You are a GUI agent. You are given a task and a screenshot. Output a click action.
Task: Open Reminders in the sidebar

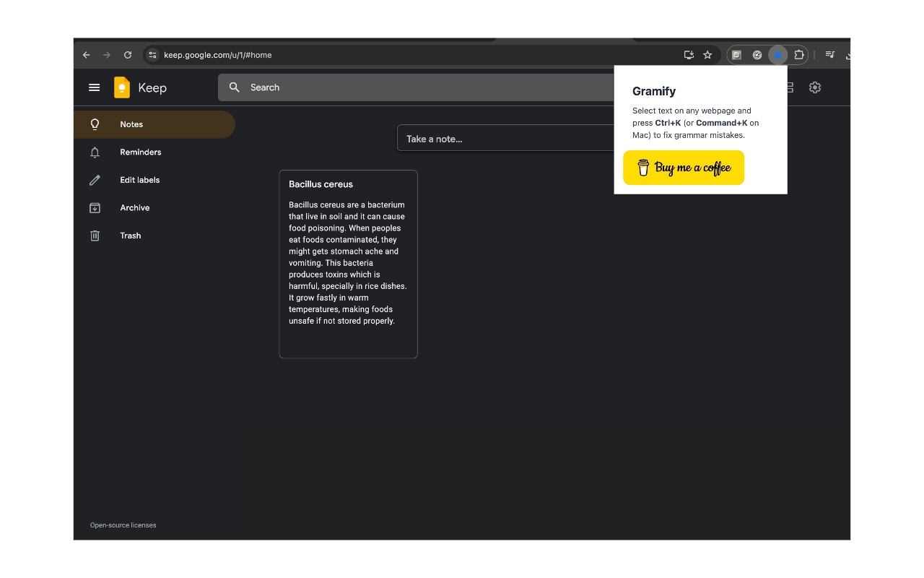click(x=154, y=152)
